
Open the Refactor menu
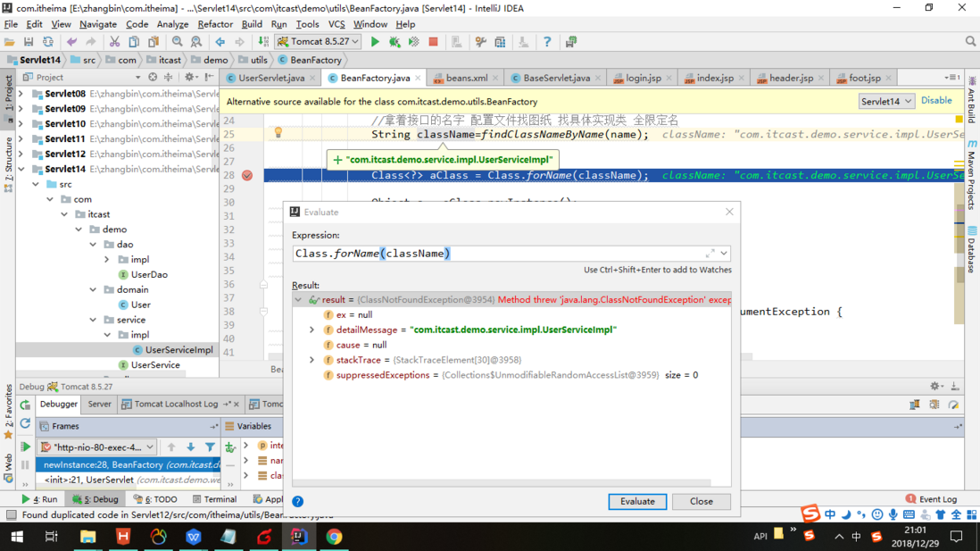click(215, 24)
